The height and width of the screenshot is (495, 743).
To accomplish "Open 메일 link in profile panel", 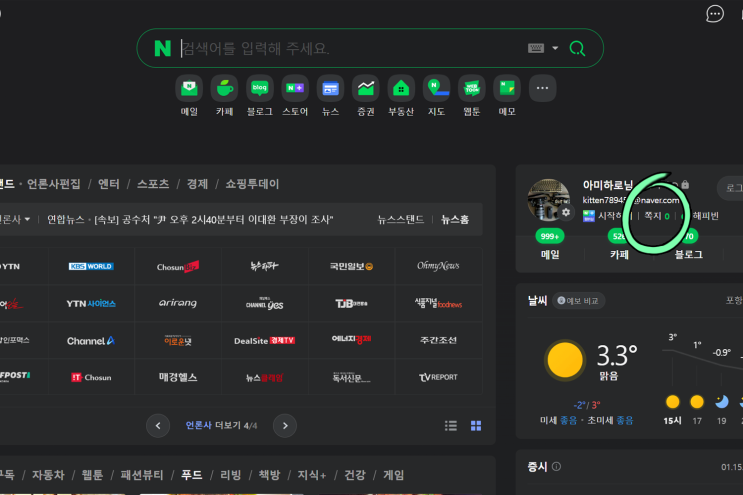I will point(550,255).
